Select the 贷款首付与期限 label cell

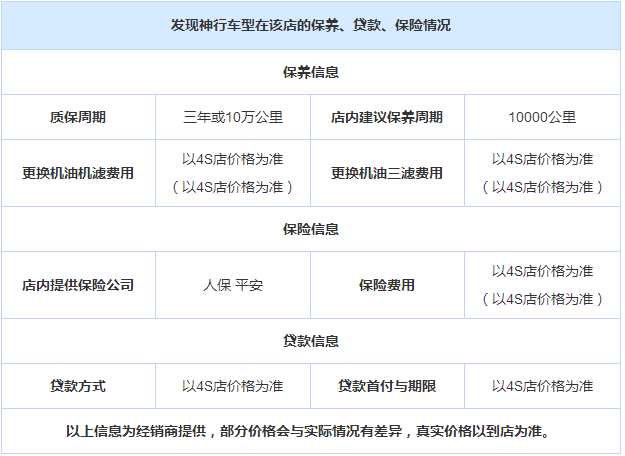click(x=387, y=386)
